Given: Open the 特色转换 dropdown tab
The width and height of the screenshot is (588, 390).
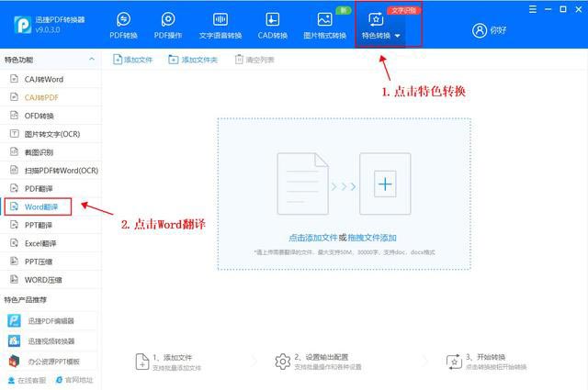Looking at the screenshot, I should tap(380, 25).
